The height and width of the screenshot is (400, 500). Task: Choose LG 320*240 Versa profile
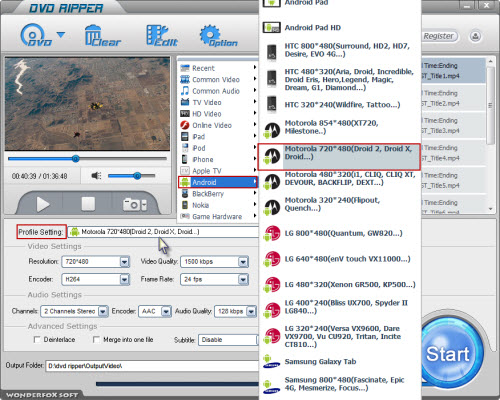[340, 336]
